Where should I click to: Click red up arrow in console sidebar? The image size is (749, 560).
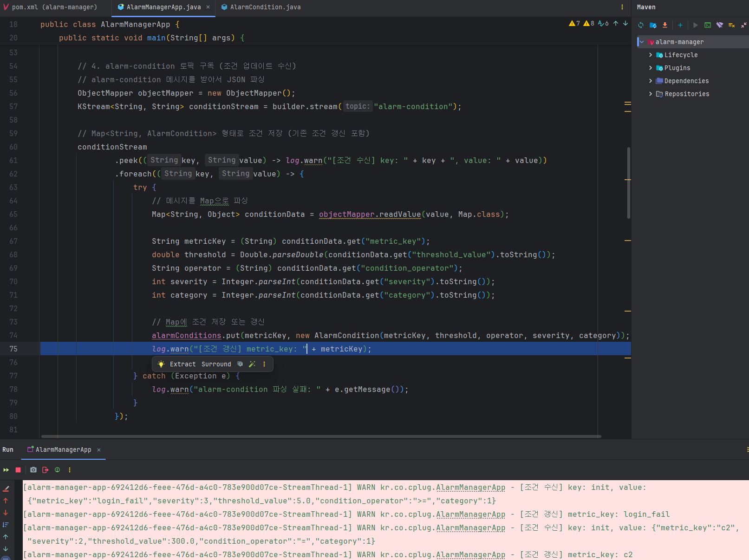click(x=6, y=501)
